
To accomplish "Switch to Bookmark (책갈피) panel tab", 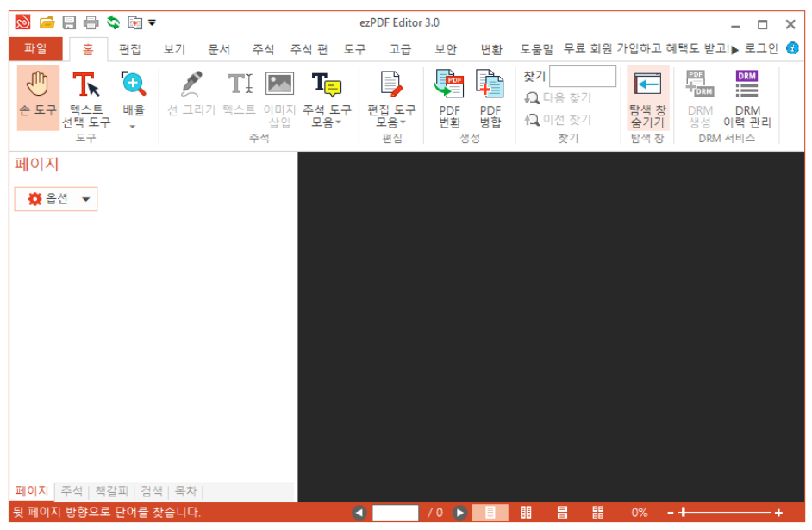I will tap(111, 490).
